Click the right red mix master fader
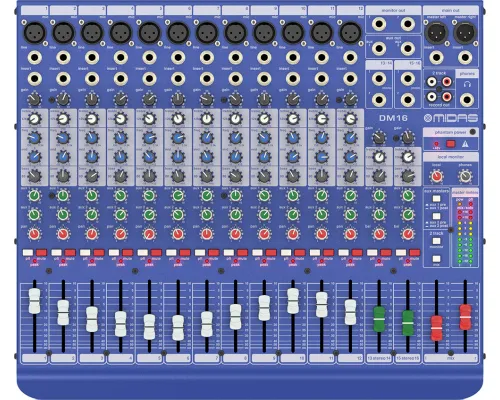Image resolution: width=500 pixels, height=400 pixels. [465, 317]
